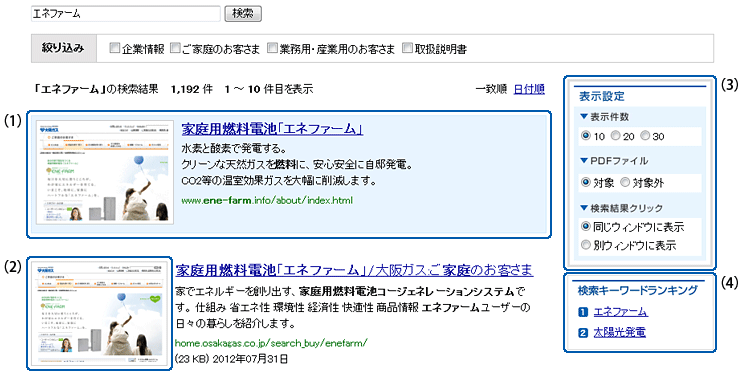Check the 企業情報 filter checkbox

click(114, 48)
